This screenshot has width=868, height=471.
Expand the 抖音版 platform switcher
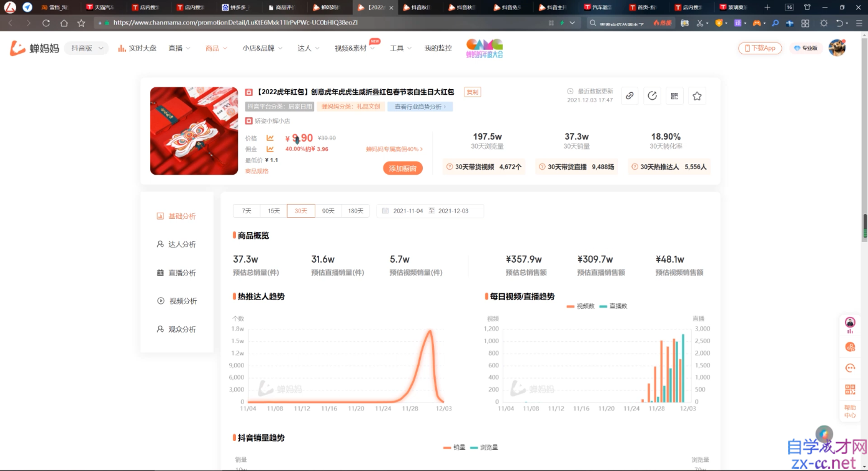coord(86,48)
